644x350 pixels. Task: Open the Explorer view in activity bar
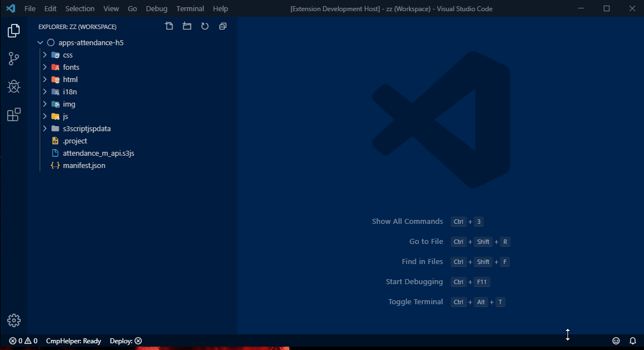[13, 31]
